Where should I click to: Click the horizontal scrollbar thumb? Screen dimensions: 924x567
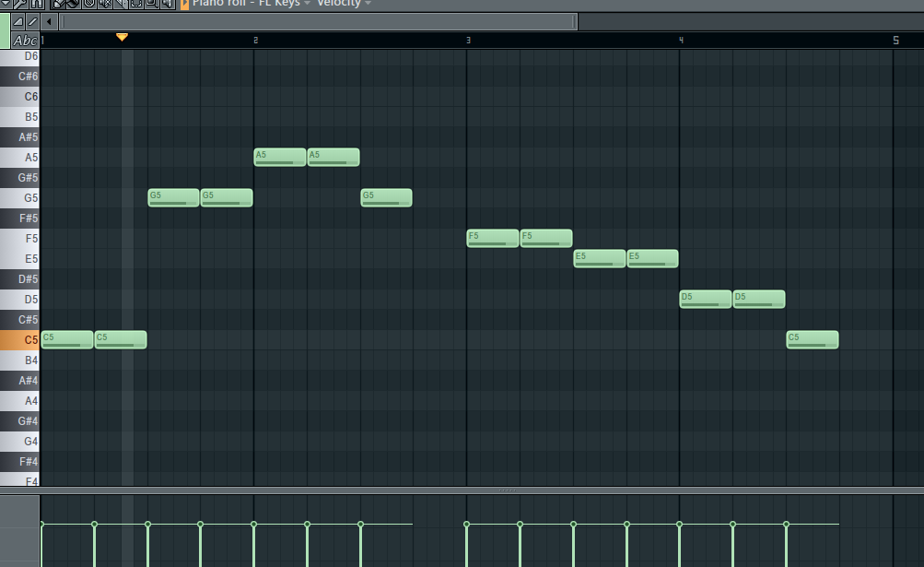click(318, 22)
